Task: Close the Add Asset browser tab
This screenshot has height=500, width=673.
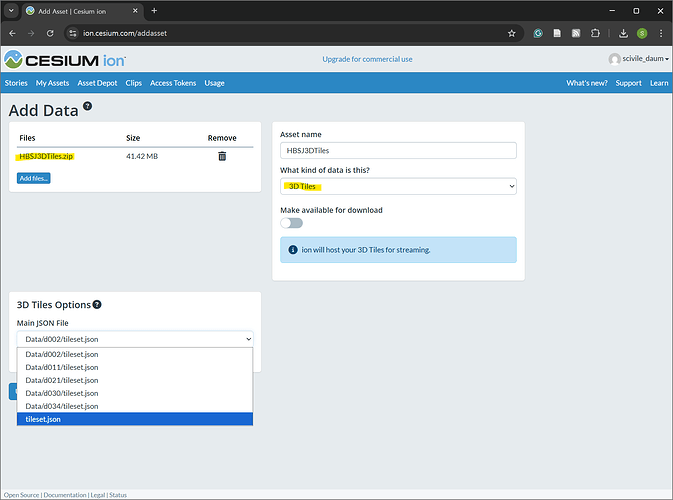Action: 135,11
